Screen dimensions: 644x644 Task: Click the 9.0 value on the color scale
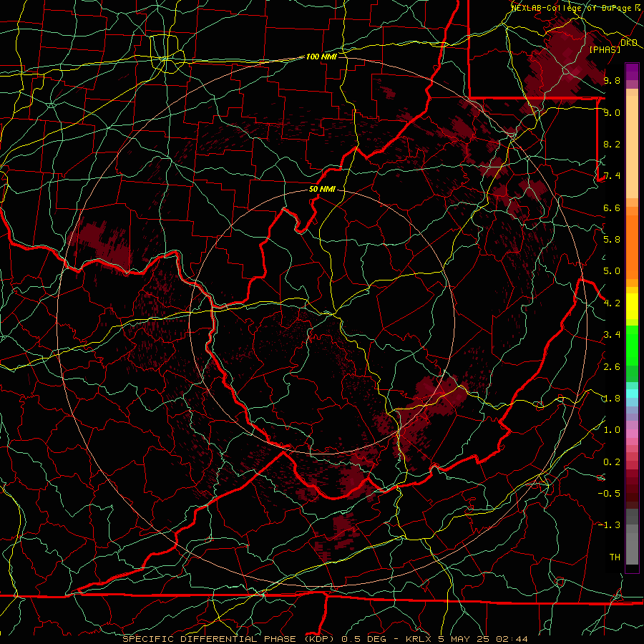[x=612, y=112]
